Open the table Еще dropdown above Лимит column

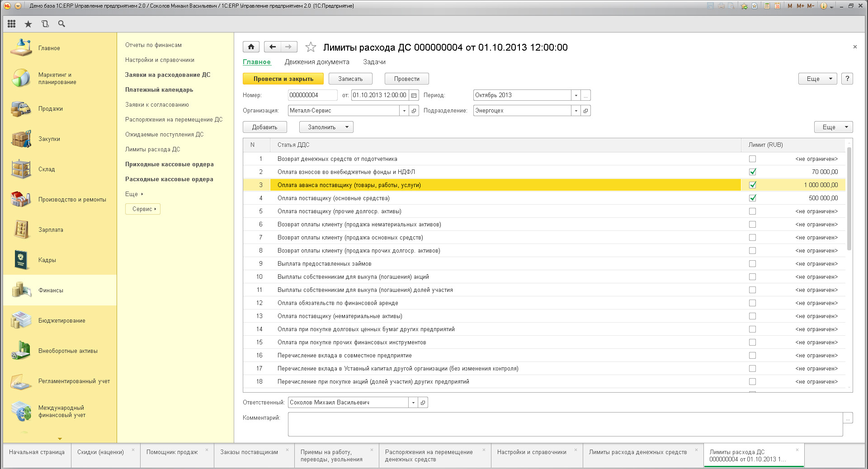pos(834,127)
